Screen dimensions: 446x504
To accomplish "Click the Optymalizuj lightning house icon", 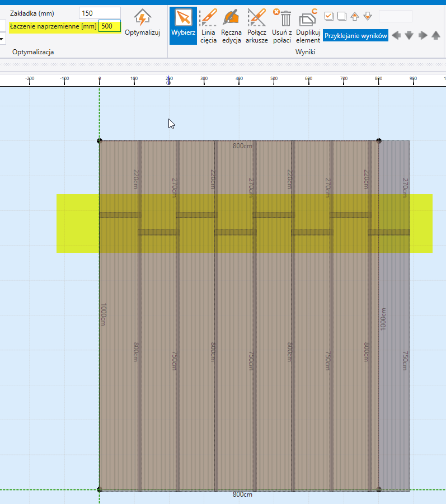I will pyautogui.click(x=142, y=18).
